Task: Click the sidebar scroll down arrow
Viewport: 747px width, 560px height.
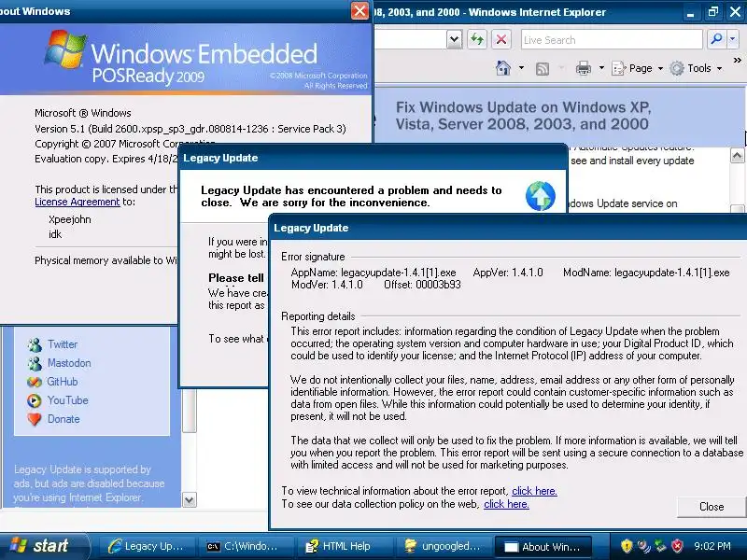Action: click(190, 500)
